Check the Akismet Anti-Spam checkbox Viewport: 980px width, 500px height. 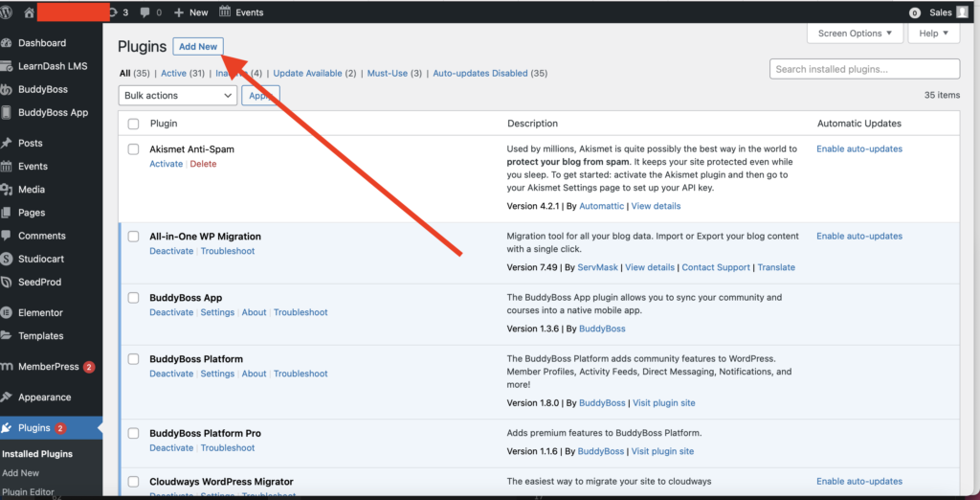[133, 150]
